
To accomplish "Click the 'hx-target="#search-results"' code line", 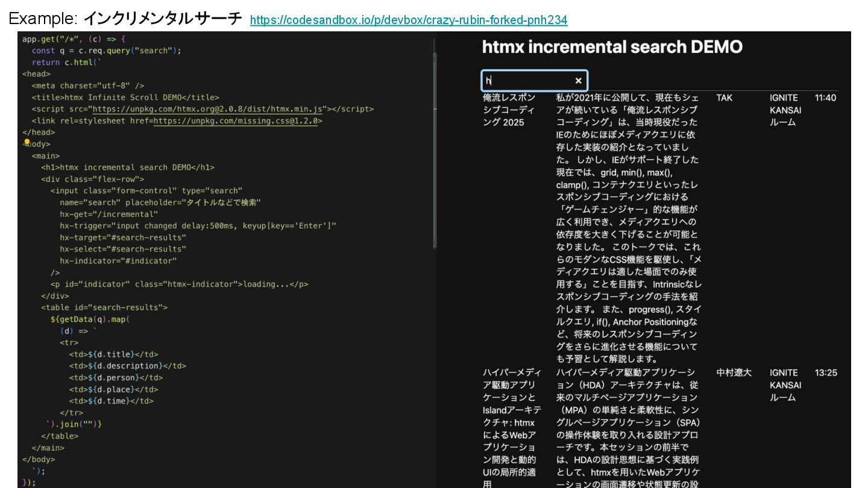I will (x=123, y=237).
